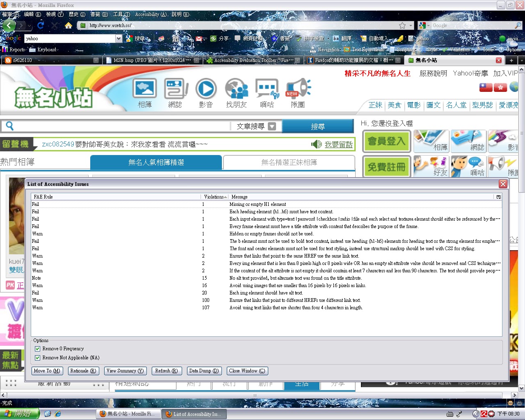The height and width of the screenshot is (420, 525).
Task: Open Keyboard dropdown on accessibility toolbar
Action: point(44,50)
